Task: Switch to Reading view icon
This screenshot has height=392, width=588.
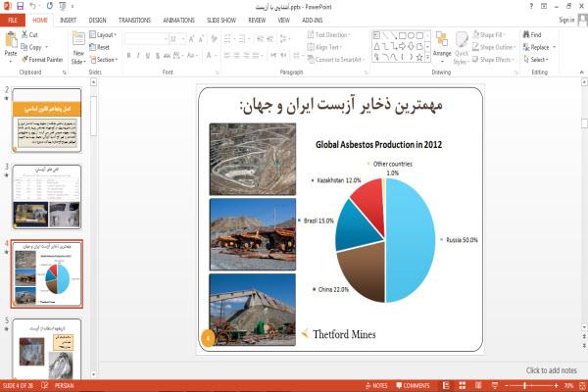Action: 478,385
